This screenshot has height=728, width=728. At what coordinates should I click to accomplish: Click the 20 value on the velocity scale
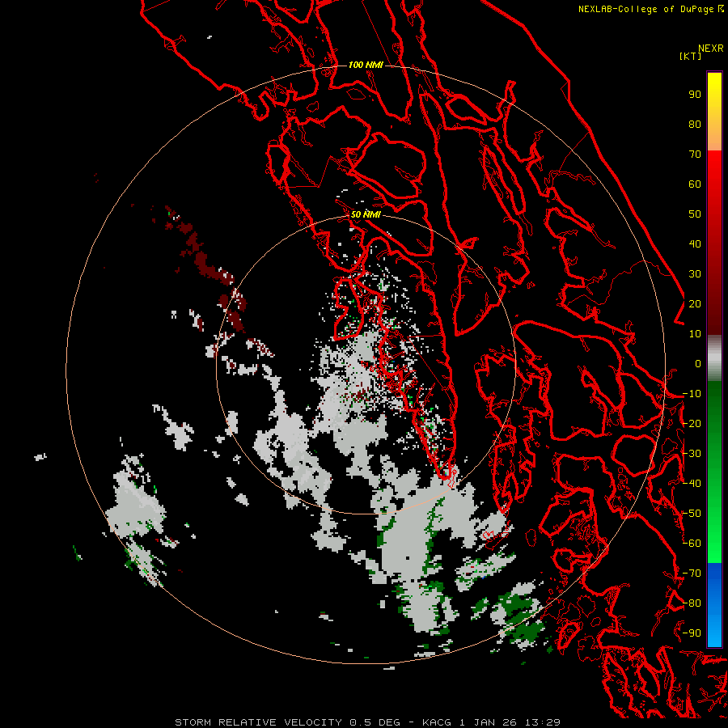[x=695, y=303]
